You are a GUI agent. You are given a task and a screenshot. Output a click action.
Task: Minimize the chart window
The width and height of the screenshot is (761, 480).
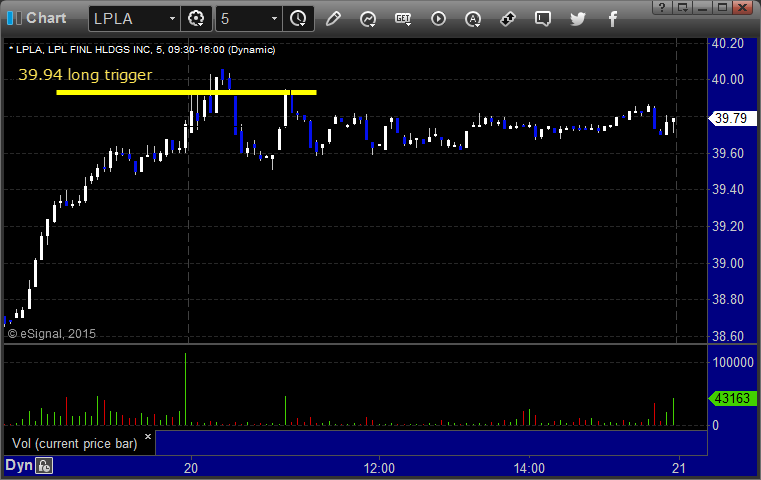click(x=702, y=7)
